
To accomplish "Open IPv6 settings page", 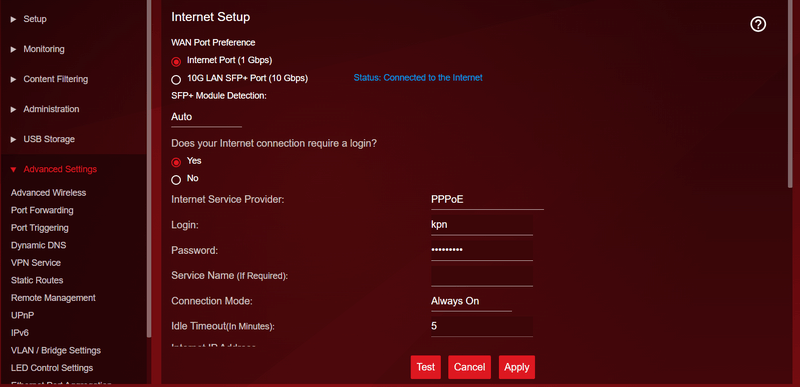I will (20, 333).
